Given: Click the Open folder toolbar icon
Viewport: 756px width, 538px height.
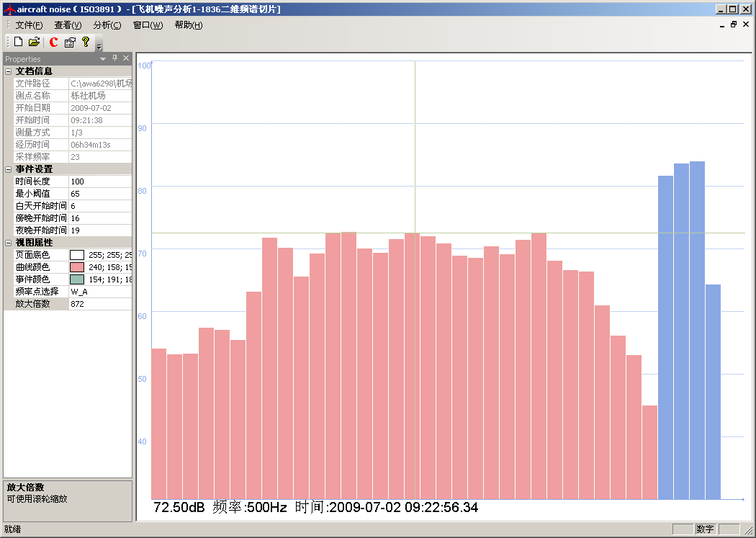Looking at the screenshot, I should tap(34, 42).
